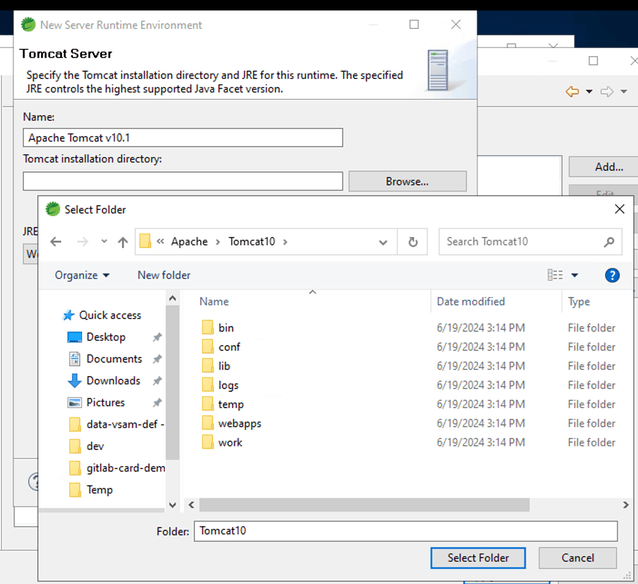
Task: Click navigation pane scroll down arrow
Action: [x=173, y=505]
